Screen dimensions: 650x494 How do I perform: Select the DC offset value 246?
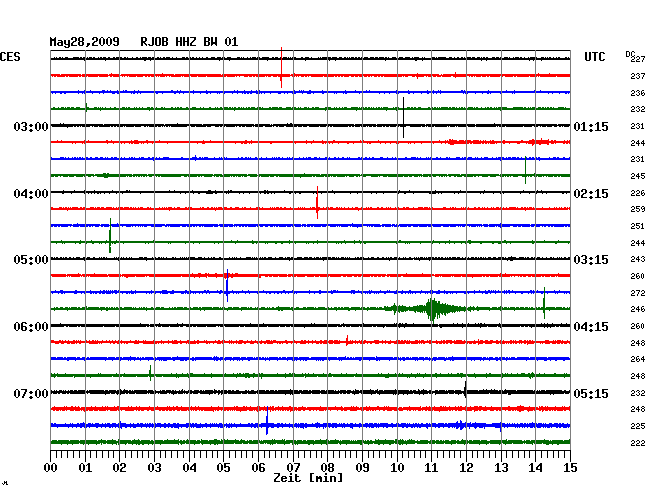click(638, 309)
